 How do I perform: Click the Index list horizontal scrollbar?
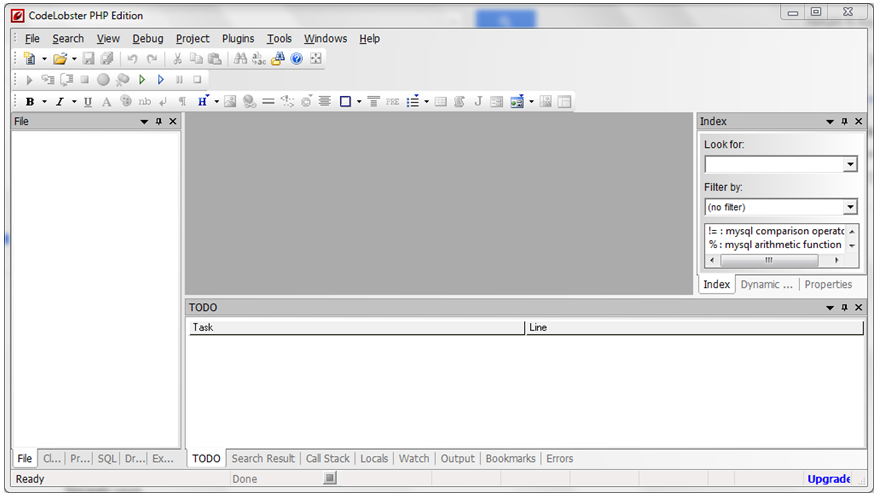click(774, 260)
